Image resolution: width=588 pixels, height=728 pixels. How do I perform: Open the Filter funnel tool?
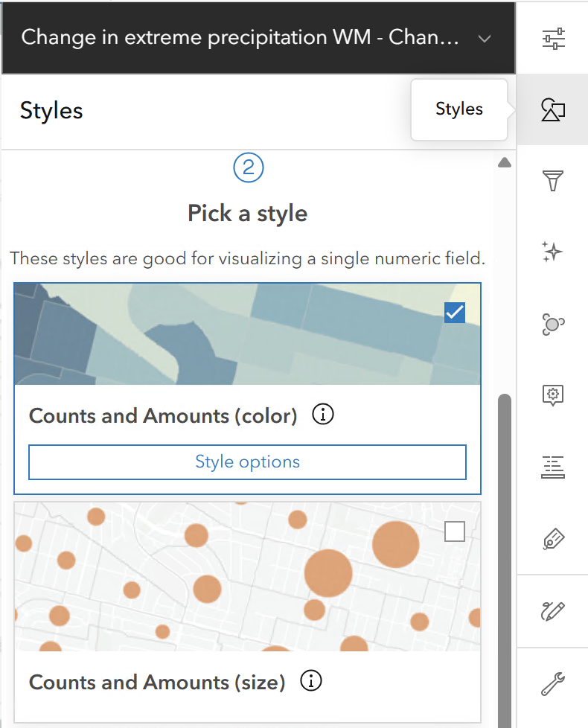[x=553, y=181]
